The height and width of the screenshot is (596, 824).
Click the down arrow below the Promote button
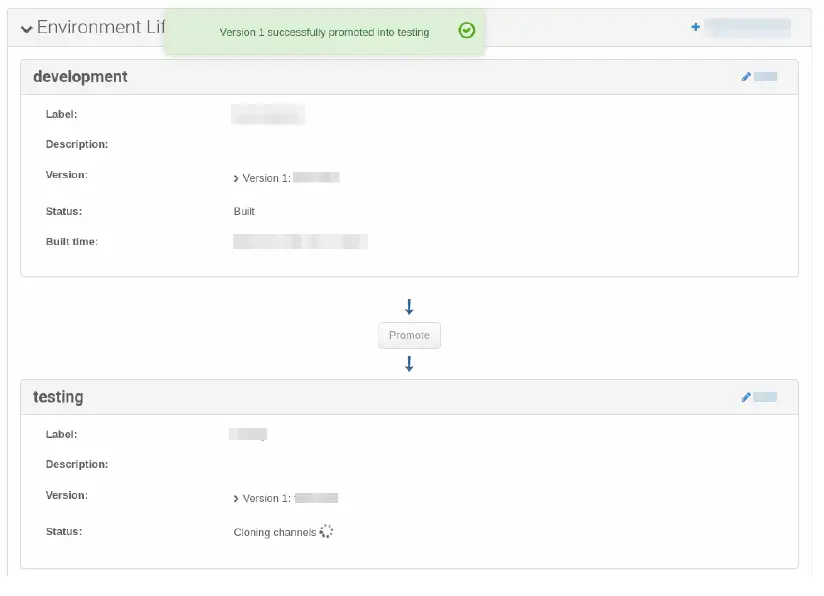pyautogui.click(x=409, y=364)
